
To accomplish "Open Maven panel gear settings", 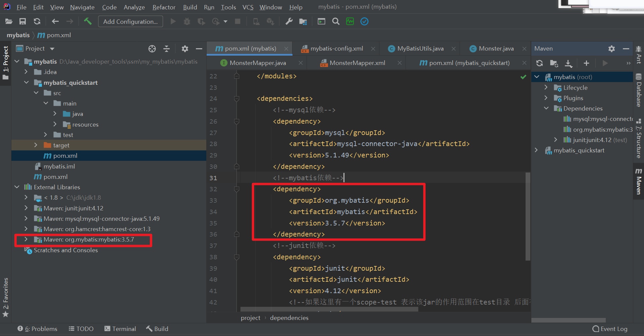I will (x=611, y=49).
